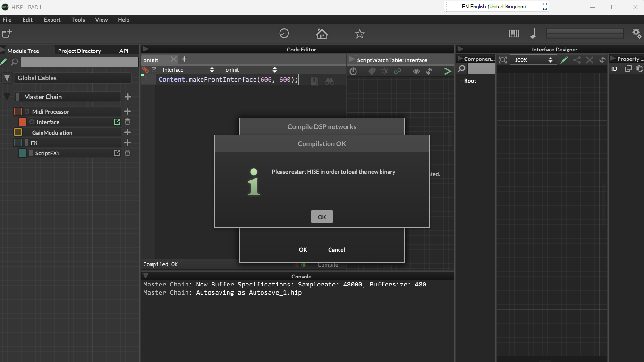Click the star favourites icon in toolbar
644x362 pixels.
(x=360, y=34)
